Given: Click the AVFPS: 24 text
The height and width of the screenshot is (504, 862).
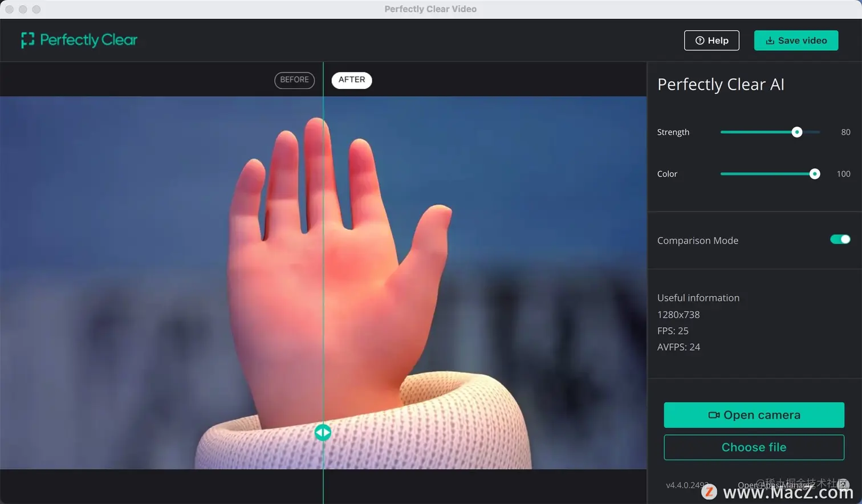Looking at the screenshot, I should [678, 347].
